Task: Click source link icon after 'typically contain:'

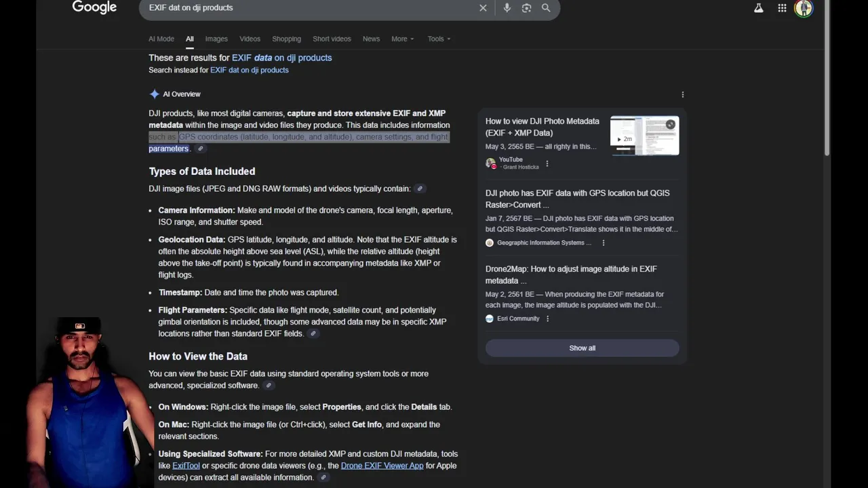Action: pyautogui.click(x=420, y=188)
